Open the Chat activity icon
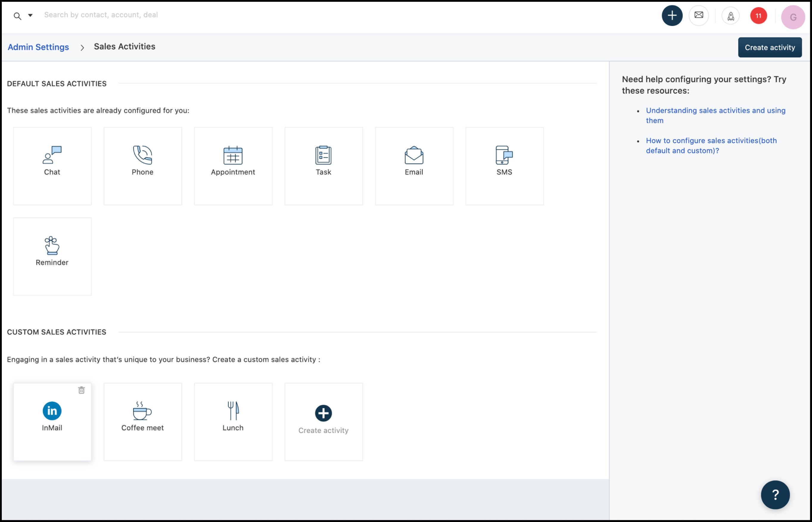The image size is (812, 522). coord(52,155)
